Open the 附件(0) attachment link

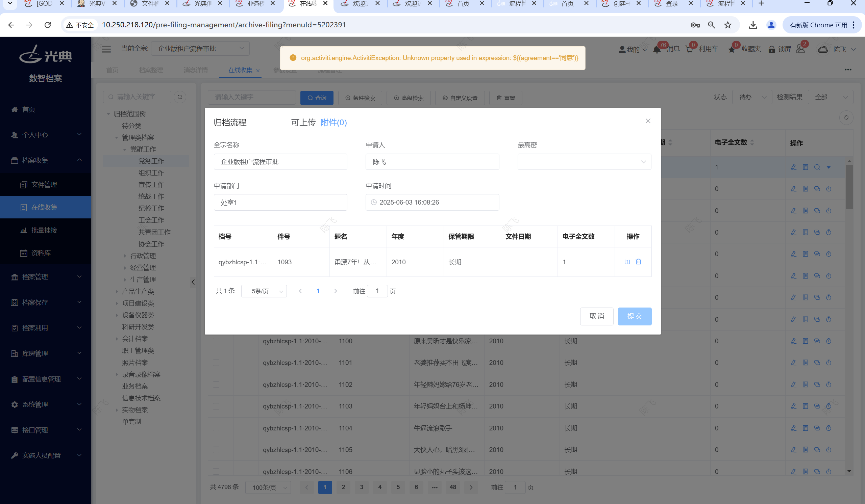pos(333,123)
